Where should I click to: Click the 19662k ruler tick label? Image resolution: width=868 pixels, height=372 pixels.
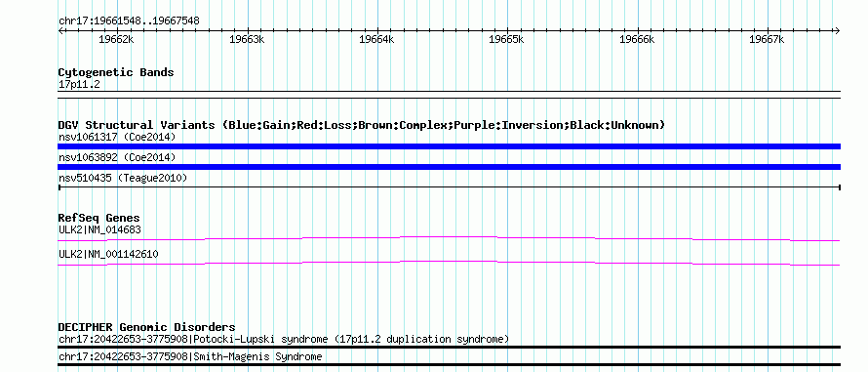point(116,39)
